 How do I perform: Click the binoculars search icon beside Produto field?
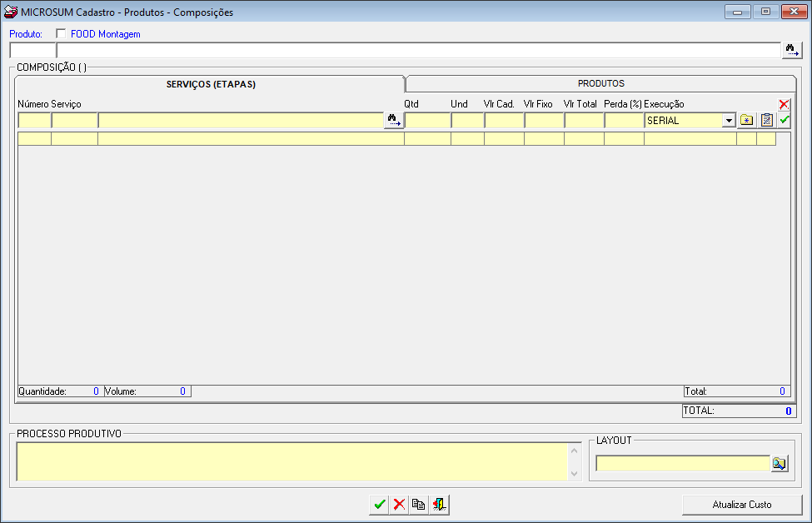[791, 51]
